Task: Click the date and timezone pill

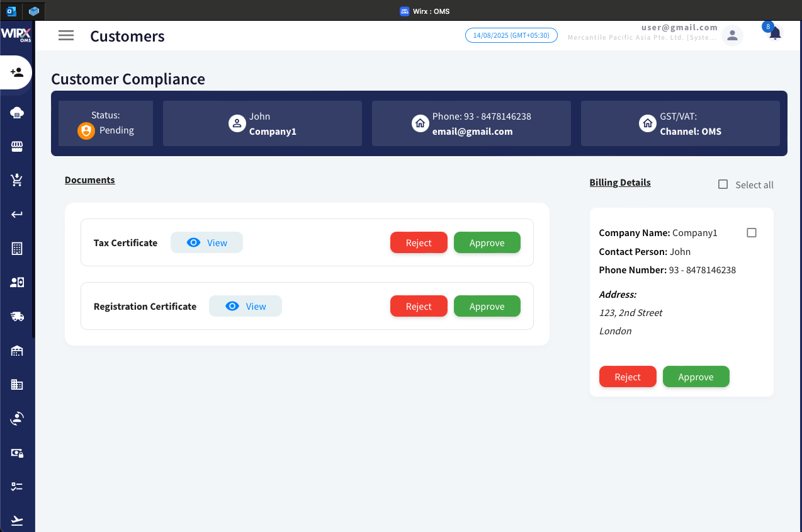Action: 511,36
